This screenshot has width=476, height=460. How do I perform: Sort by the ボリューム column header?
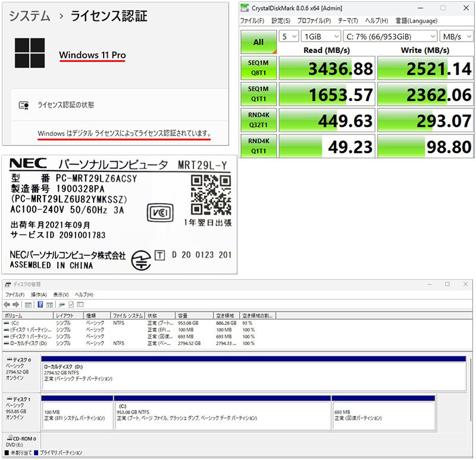point(27,316)
